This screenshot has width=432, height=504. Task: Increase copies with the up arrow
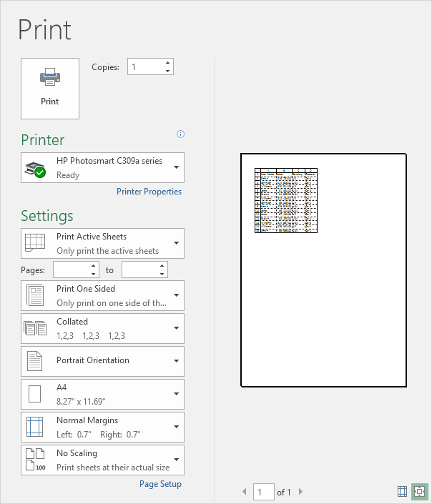167,63
